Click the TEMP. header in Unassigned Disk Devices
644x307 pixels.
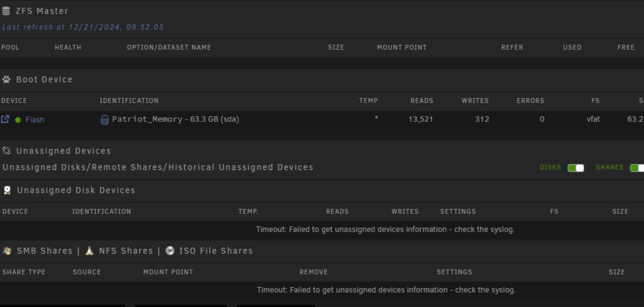click(x=248, y=212)
